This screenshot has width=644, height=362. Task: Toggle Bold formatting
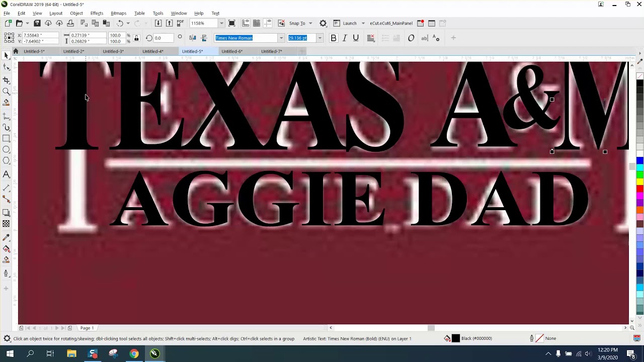pyautogui.click(x=333, y=38)
